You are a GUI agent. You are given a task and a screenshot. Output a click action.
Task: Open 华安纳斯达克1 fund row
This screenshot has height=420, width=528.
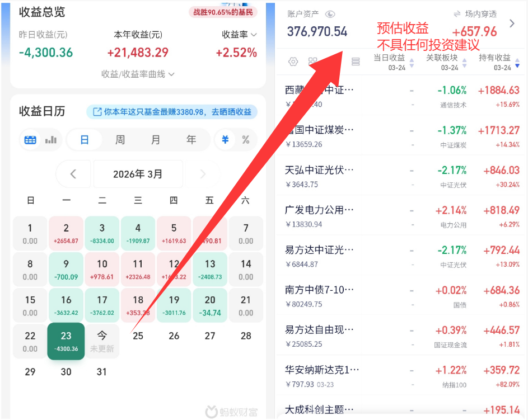[401, 375]
